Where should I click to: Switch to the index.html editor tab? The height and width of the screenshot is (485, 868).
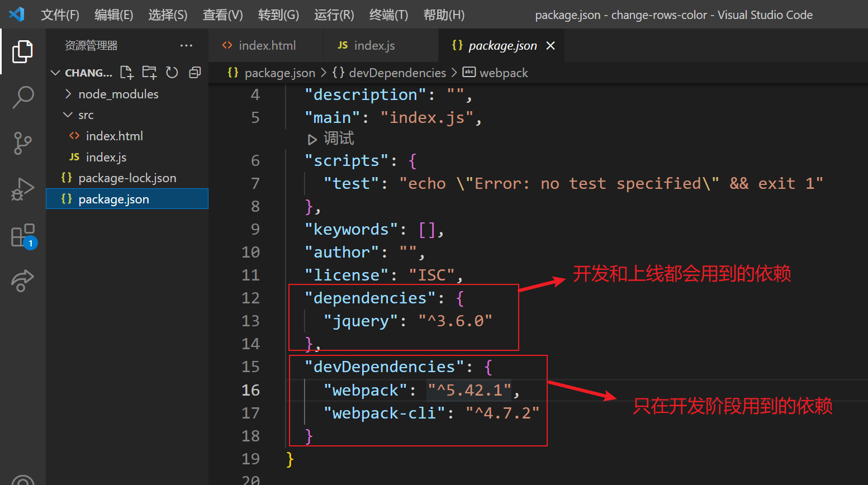[x=265, y=46]
